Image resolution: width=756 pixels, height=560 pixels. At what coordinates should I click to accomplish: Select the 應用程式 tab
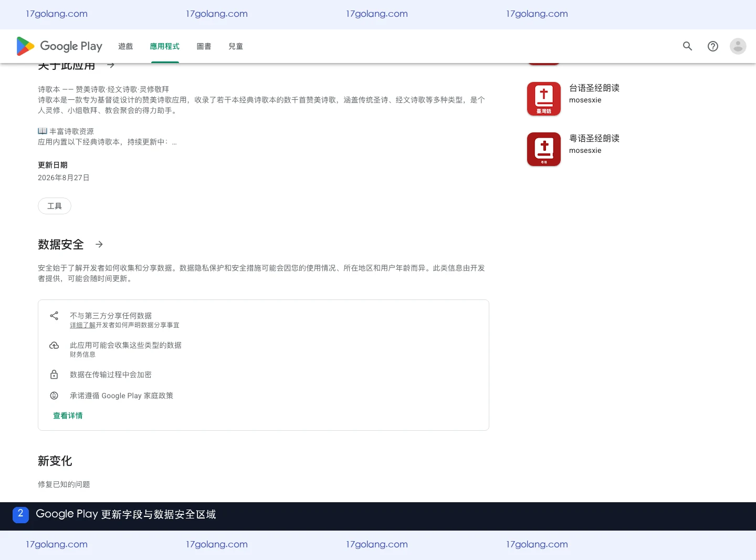pos(165,46)
